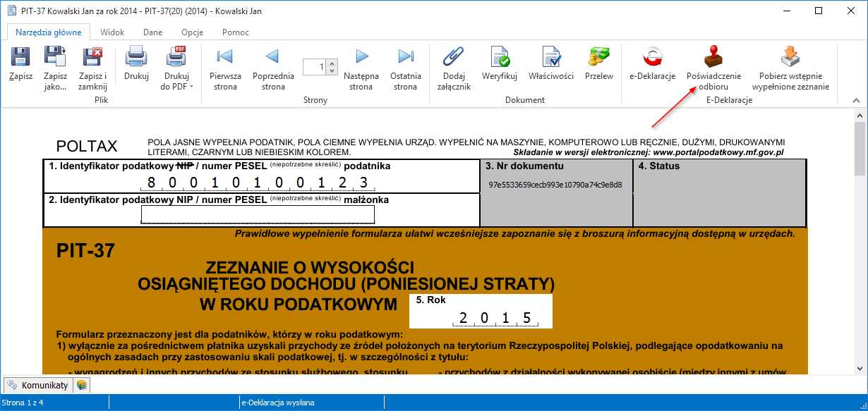Click the 'Strona 1 z 4' status text
Image resolution: width=868 pixels, height=411 pixels.
(23, 403)
